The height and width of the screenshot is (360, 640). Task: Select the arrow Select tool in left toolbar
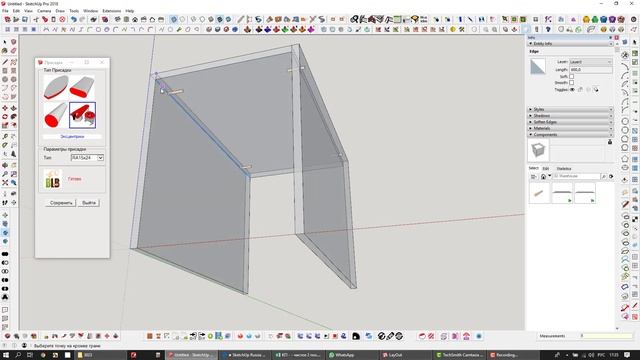click(5, 42)
